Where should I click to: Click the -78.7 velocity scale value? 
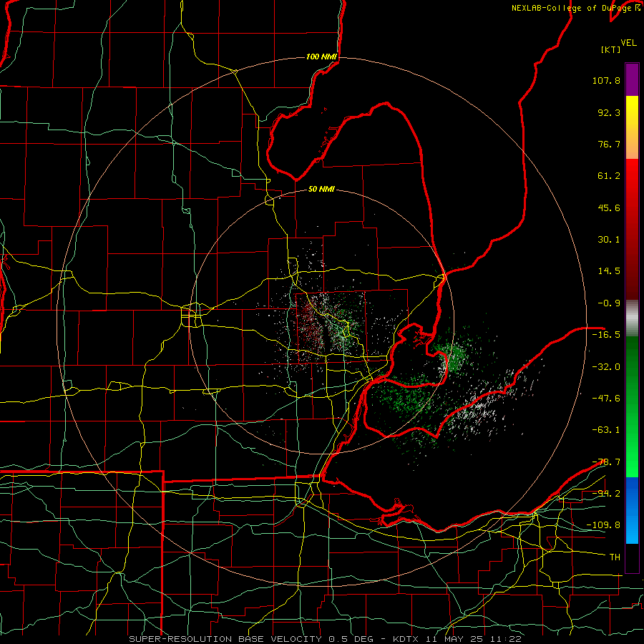[606, 462]
